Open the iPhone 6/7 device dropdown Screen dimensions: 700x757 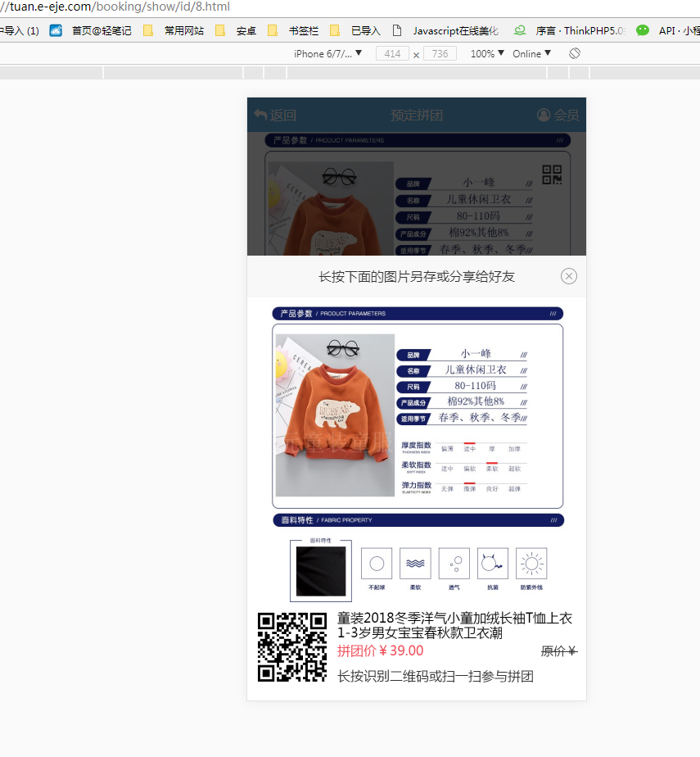click(x=327, y=53)
